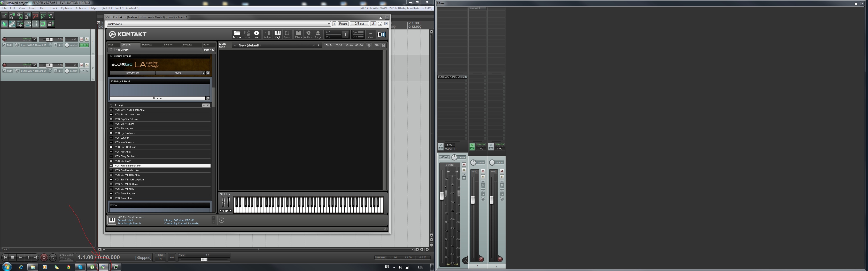Click the Master metronome icon in Kontakt

pyautogui.click(x=247, y=34)
